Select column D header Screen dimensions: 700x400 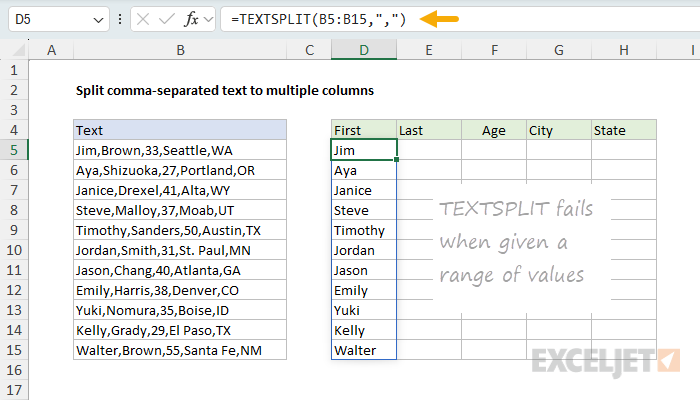[x=363, y=50]
